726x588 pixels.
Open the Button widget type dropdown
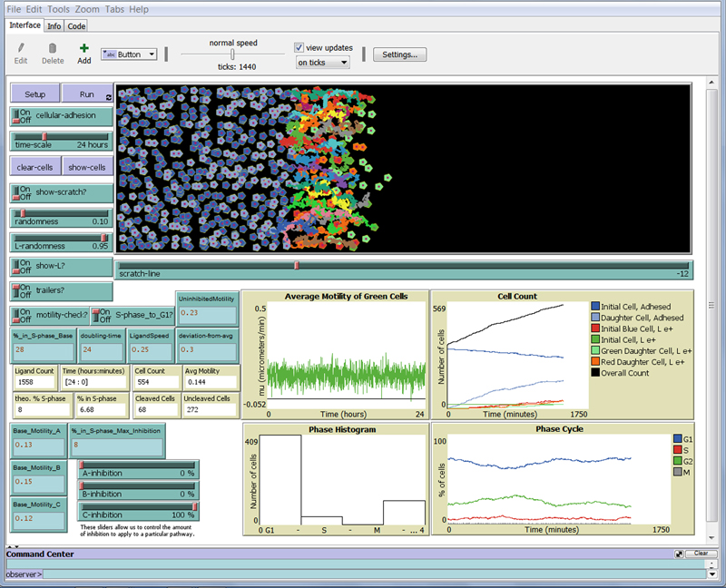129,54
